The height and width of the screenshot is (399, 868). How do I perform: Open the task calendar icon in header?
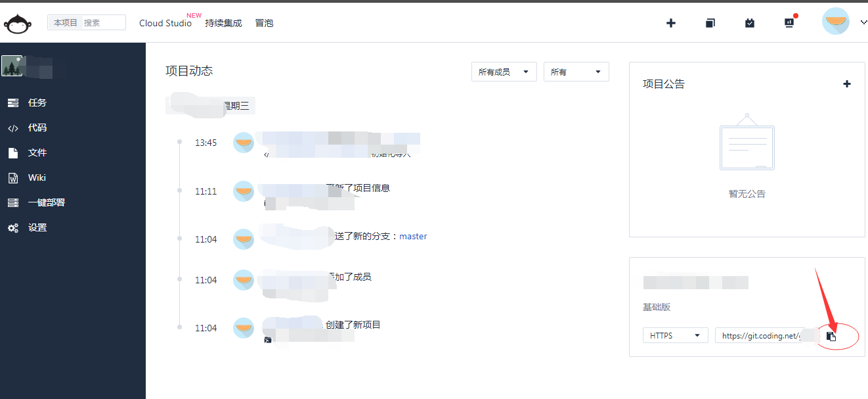[750, 23]
